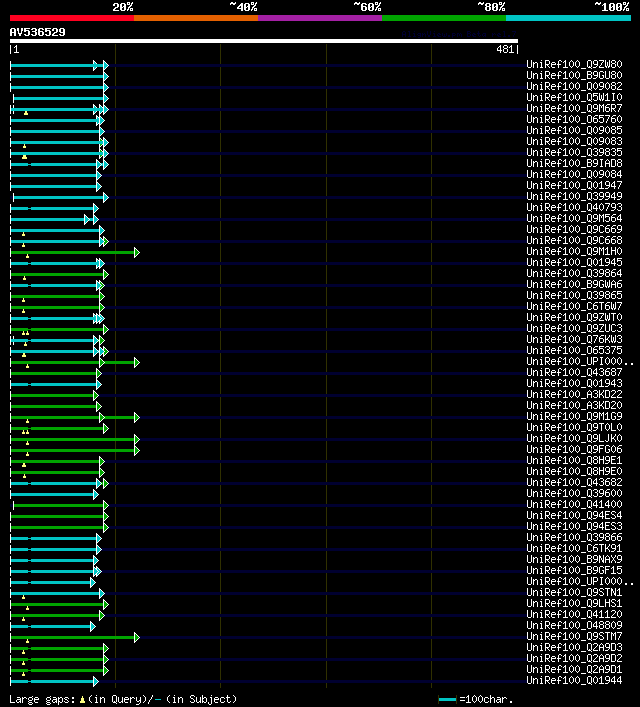This screenshot has height=707, width=640.
Task: Select the UniRef100_Q40793 label
Action: [574, 207]
